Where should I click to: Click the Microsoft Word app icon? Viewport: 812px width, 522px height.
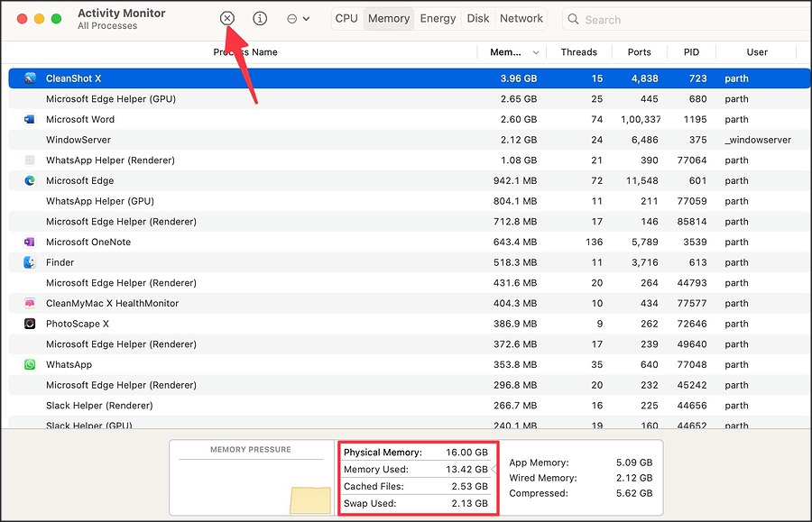[x=30, y=119]
